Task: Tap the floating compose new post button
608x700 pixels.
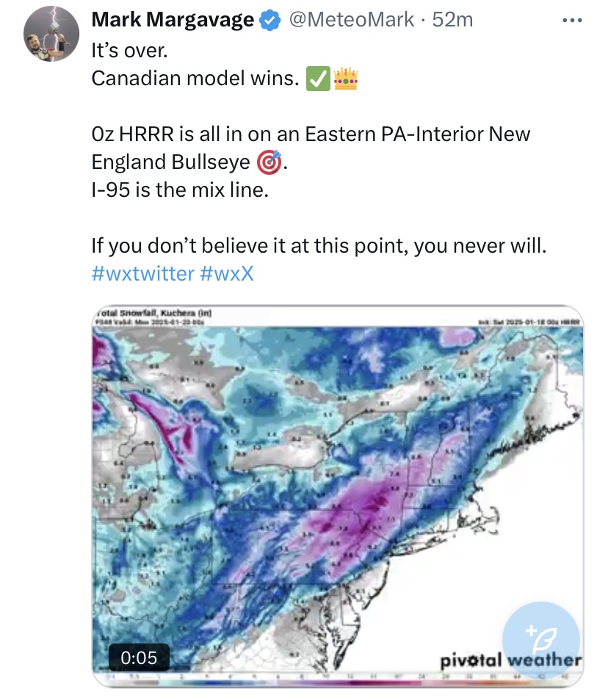Action: [541, 641]
